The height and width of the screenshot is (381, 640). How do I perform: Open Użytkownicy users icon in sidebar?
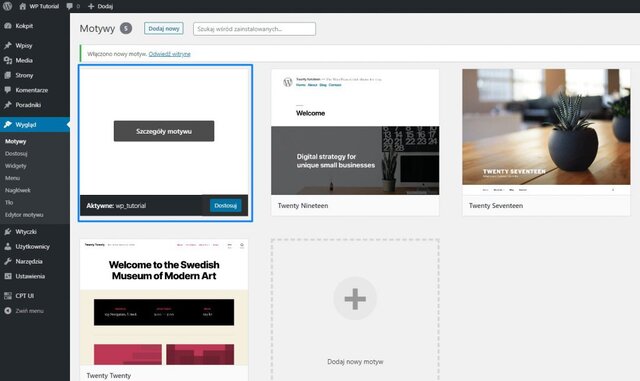8,247
